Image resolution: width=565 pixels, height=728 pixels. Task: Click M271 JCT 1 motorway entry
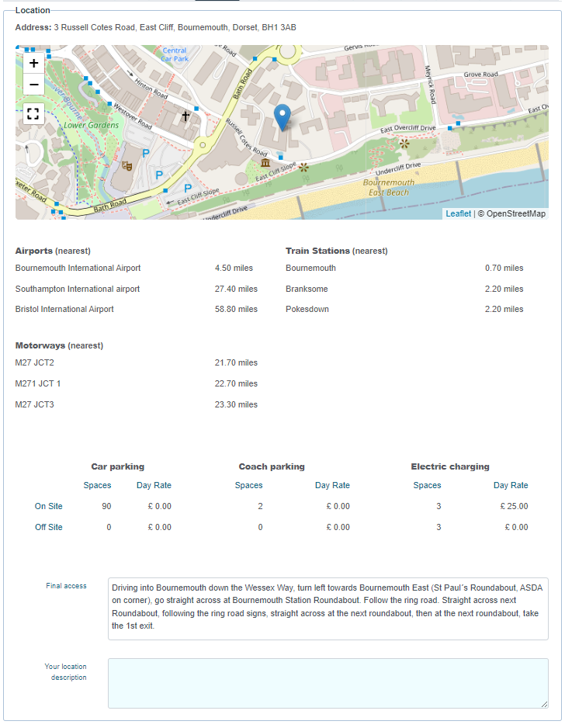click(38, 383)
